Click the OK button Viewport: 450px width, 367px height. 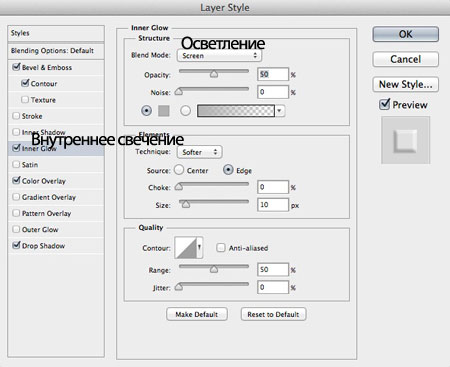(405, 34)
